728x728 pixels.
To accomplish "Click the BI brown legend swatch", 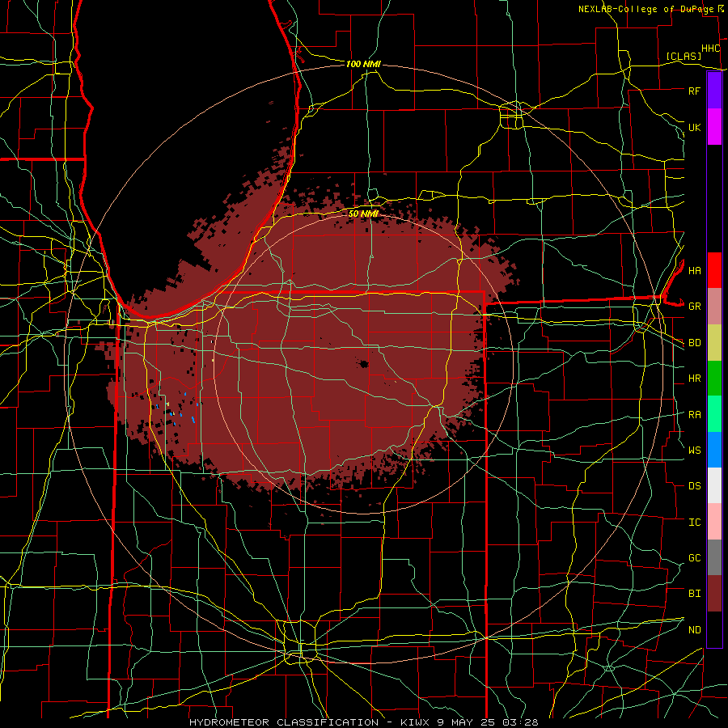I will [714, 594].
